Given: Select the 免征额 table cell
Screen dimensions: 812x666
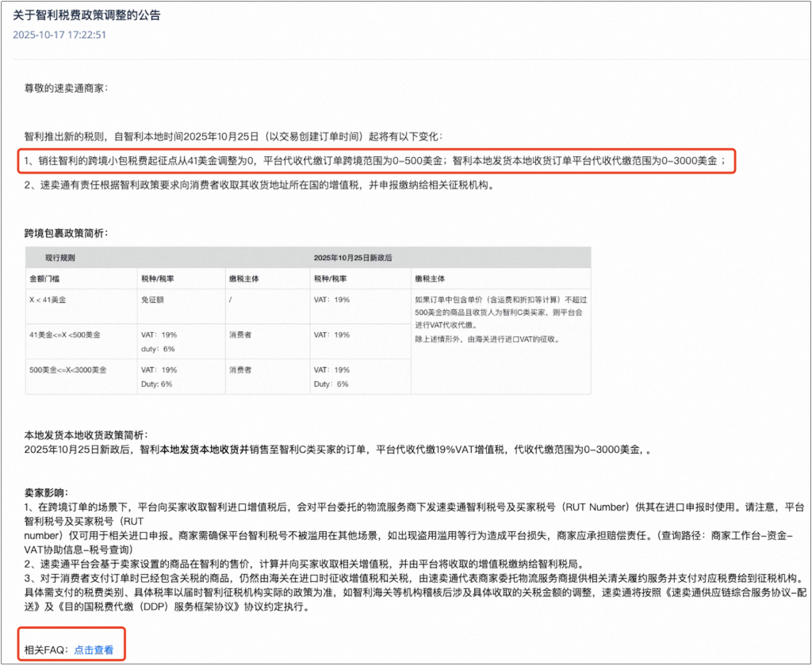Looking at the screenshot, I should coord(152,300).
